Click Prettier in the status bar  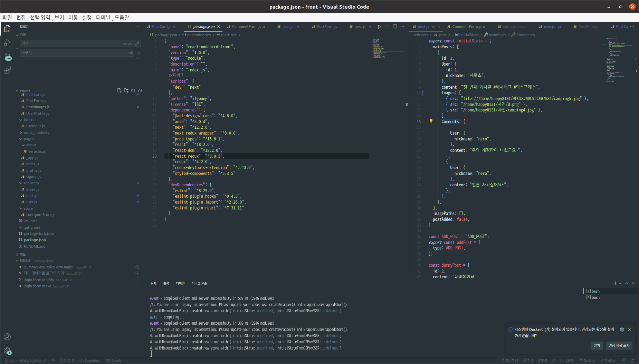pyautogui.click(x=609, y=360)
